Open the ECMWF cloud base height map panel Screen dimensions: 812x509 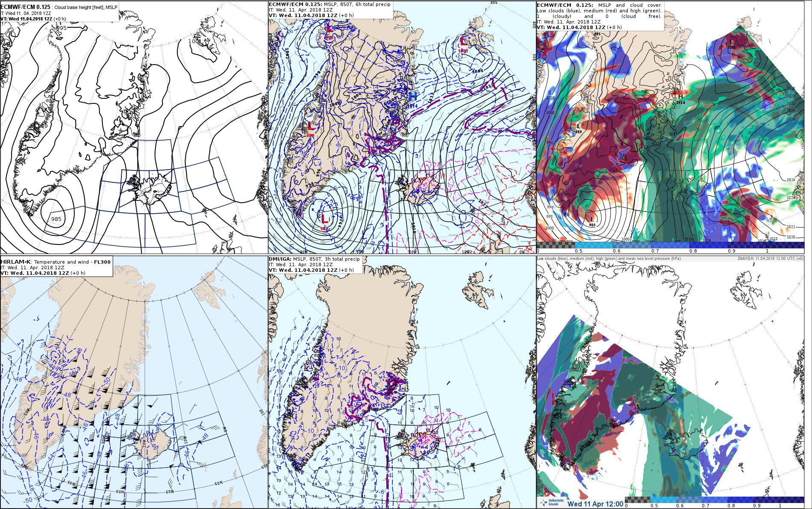[134, 127]
